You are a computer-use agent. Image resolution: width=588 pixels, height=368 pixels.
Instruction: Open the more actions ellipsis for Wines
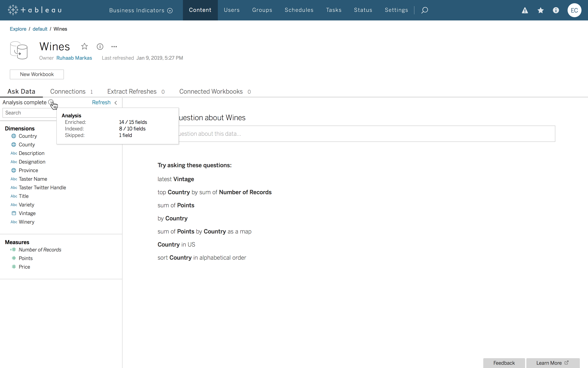pos(114,46)
